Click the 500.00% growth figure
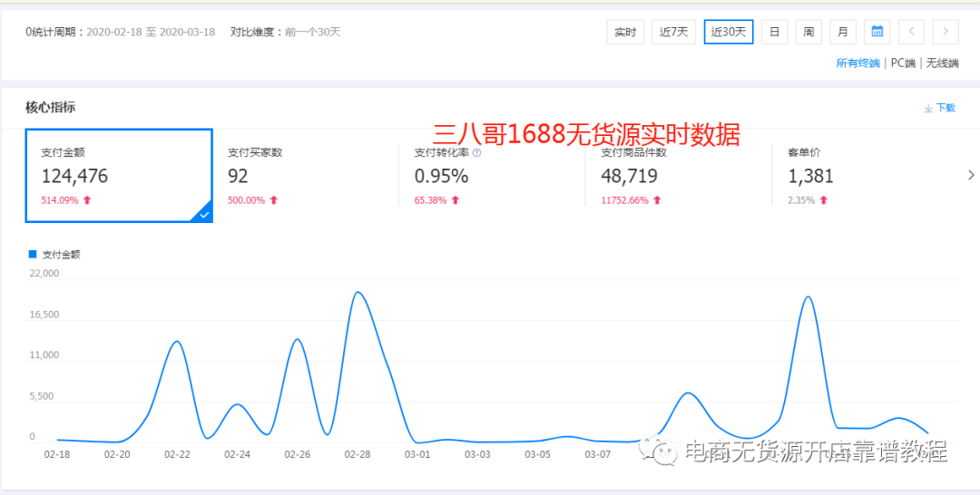Screen dimensions: 980x495 point(246,200)
